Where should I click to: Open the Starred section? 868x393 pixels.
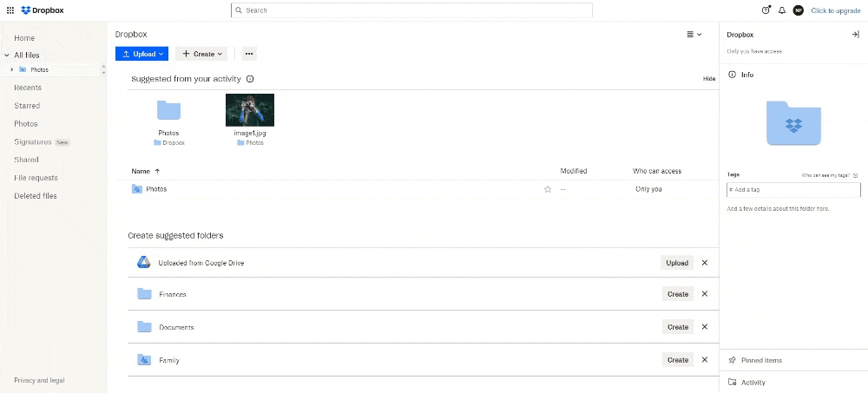click(27, 106)
